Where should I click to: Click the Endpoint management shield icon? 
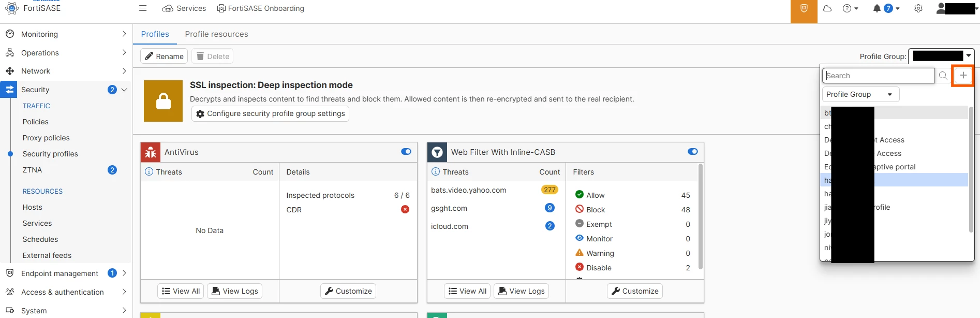coord(10,273)
